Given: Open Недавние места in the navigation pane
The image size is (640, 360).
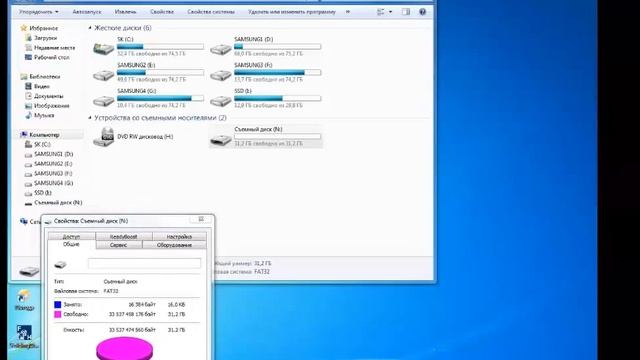Looking at the screenshot, I should pyautogui.click(x=54, y=48).
